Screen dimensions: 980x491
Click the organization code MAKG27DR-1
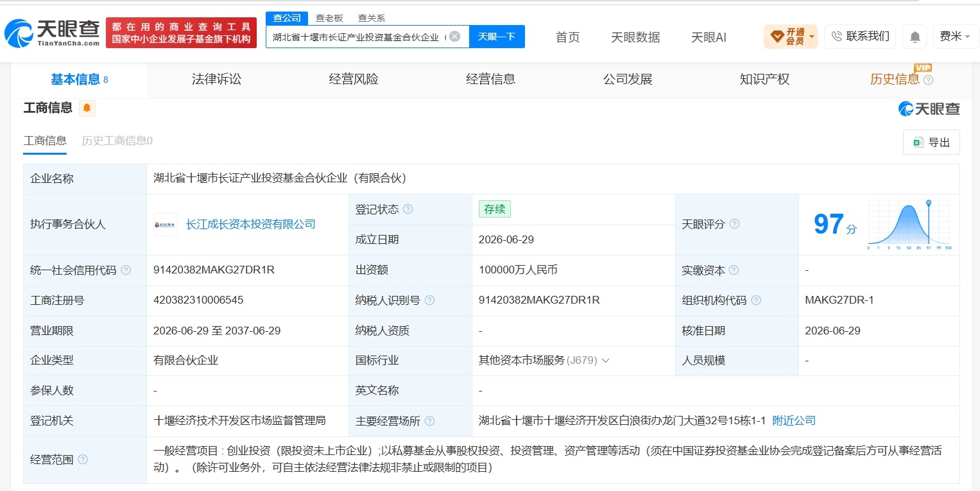[839, 300]
